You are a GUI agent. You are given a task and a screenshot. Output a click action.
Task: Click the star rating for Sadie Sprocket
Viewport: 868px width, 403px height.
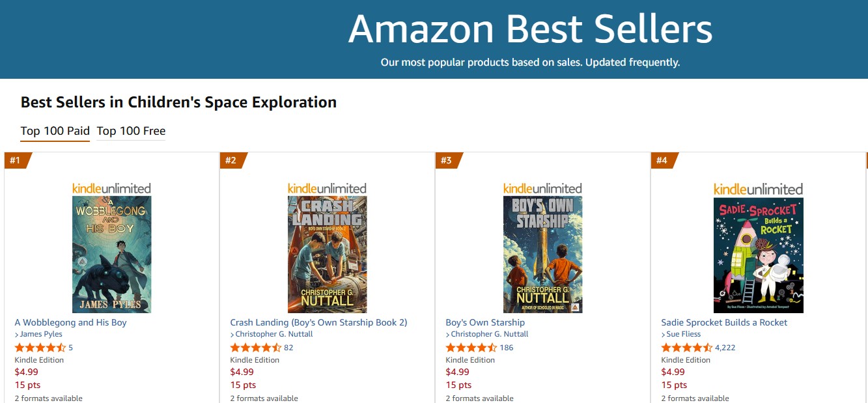pos(686,347)
